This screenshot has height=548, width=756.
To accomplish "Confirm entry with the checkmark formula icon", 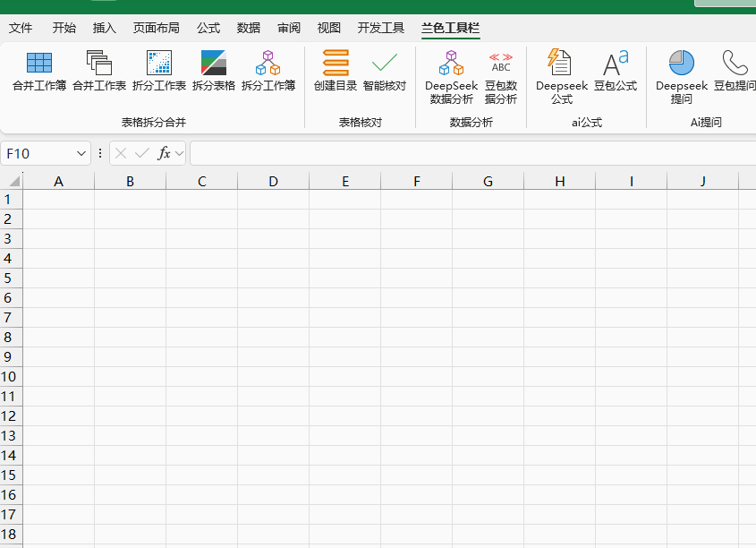I will tap(141, 153).
